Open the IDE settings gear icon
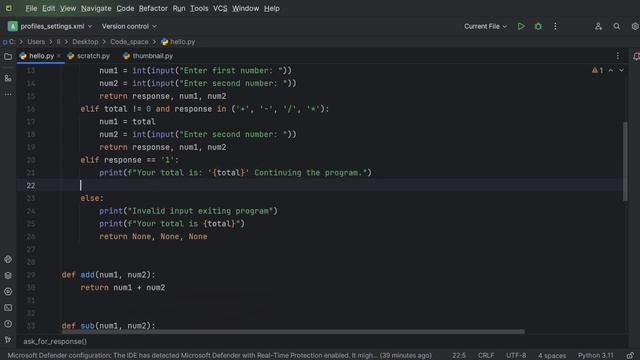Image resolution: width=640 pixels, height=360 pixels. pyautogui.click(x=635, y=26)
